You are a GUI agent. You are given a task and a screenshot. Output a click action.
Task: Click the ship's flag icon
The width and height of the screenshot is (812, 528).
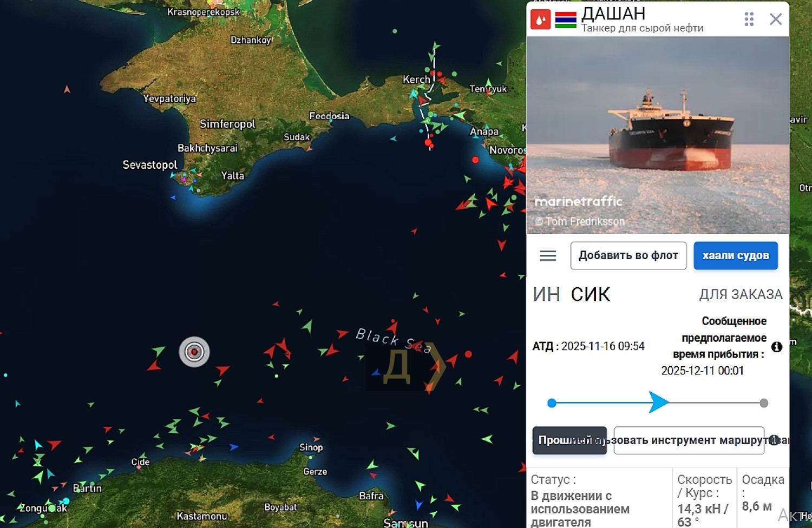click(566, 20)
